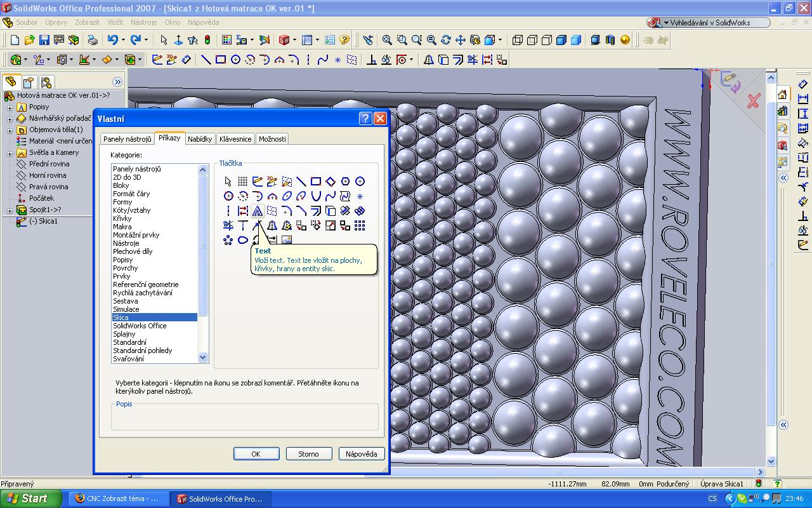Switch to the Klávesnice tab
Image resolution: width=812 pixels, height=508 pixels.
click(x=235, y=139)
